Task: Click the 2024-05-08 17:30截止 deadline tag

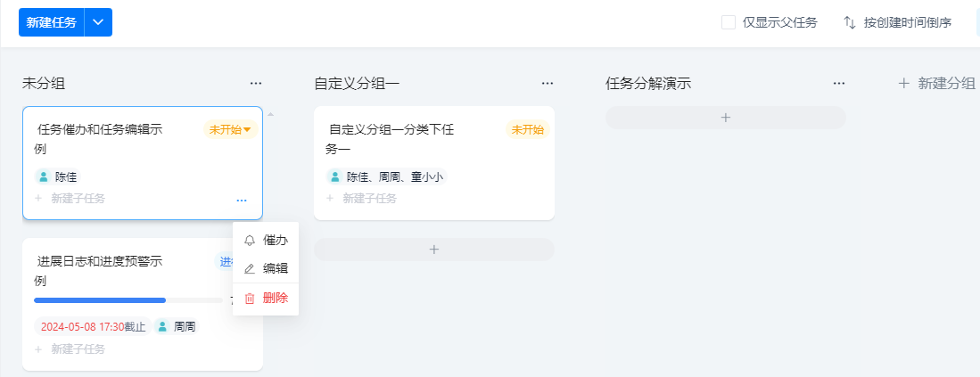Action: (93, 326)
